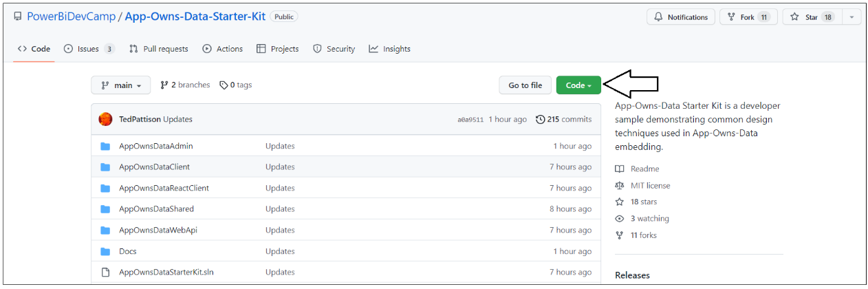Click the Star count badge 18
Viewport: 868px width, 289px height.
pyautogui.click(x=828, y=17)
